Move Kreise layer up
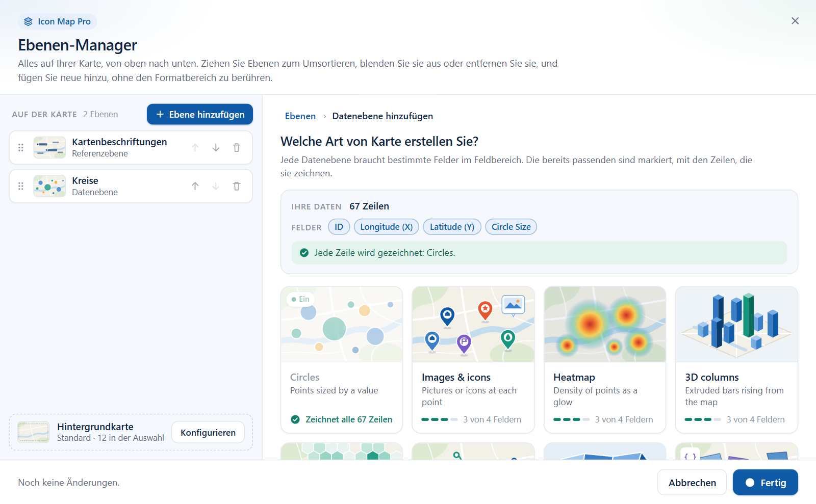Viewport: 816px width, 504px height. pos(195,187)
